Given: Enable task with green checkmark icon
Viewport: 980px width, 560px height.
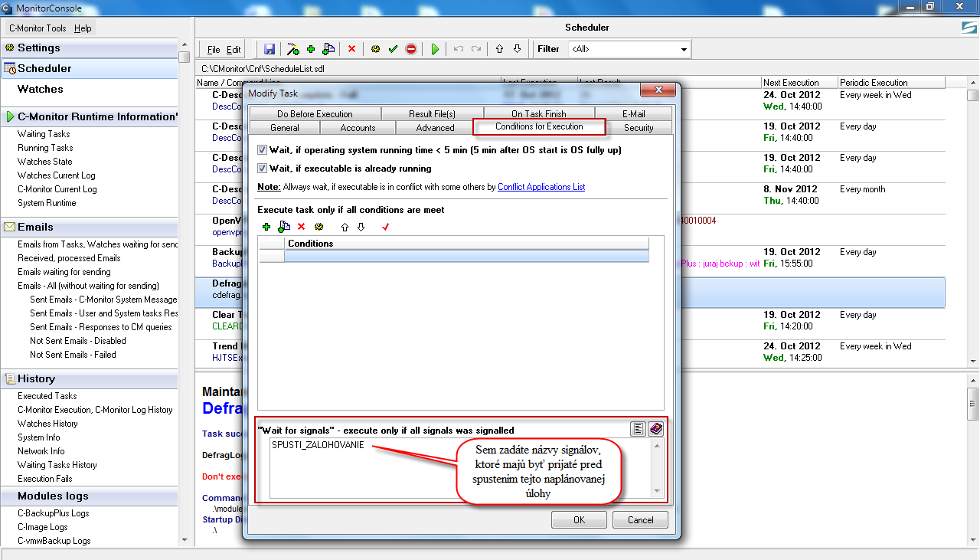Looking at the screenshot, I should [393, 49].
